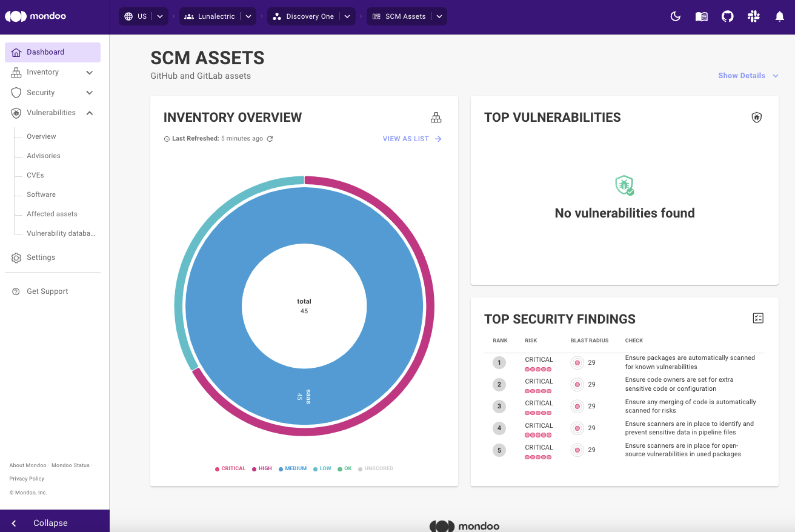
Task: Open Settings in the sidebar
Action: pyautogui.click(x=41, y=258)
